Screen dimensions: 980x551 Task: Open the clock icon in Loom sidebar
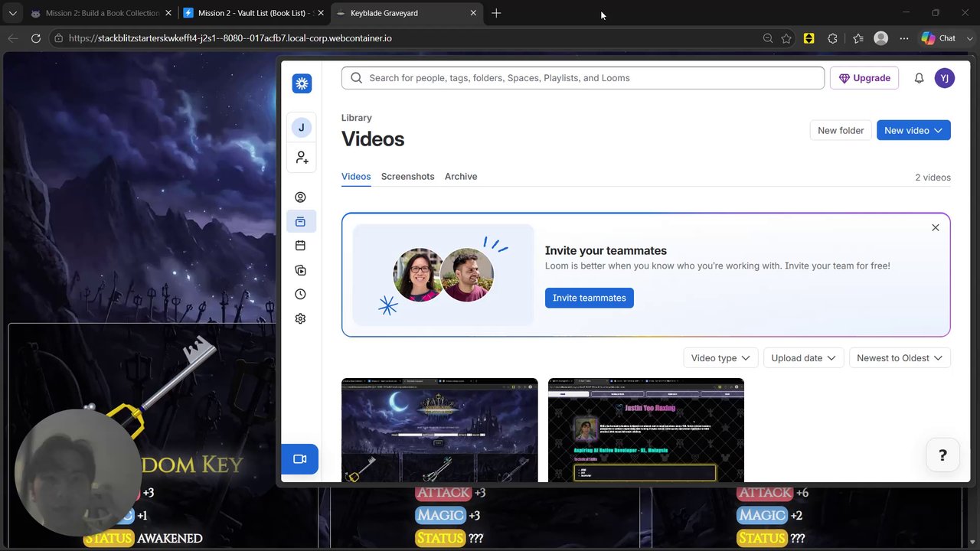tap(300, 295)
